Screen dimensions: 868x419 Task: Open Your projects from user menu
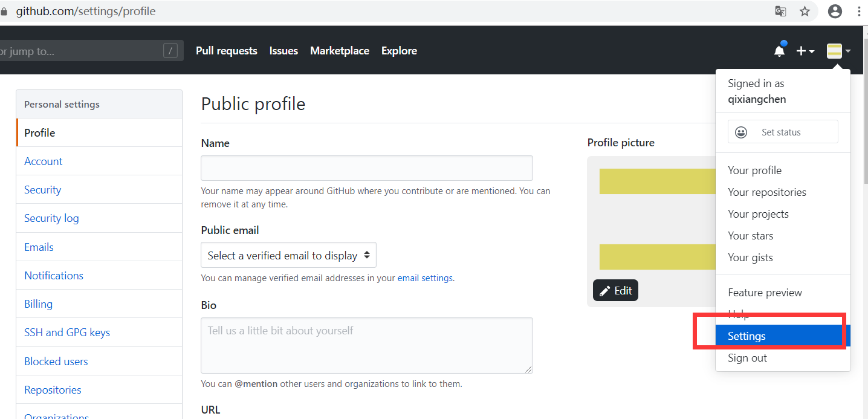[783, 214]
